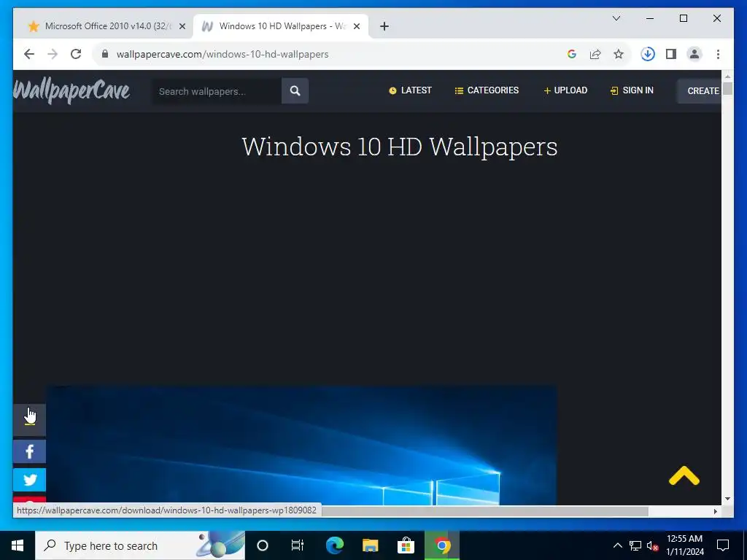Viewport: 747px width, 560px height.
Task: Open CATEGORIES menu
Action: (x=487, y=90)
